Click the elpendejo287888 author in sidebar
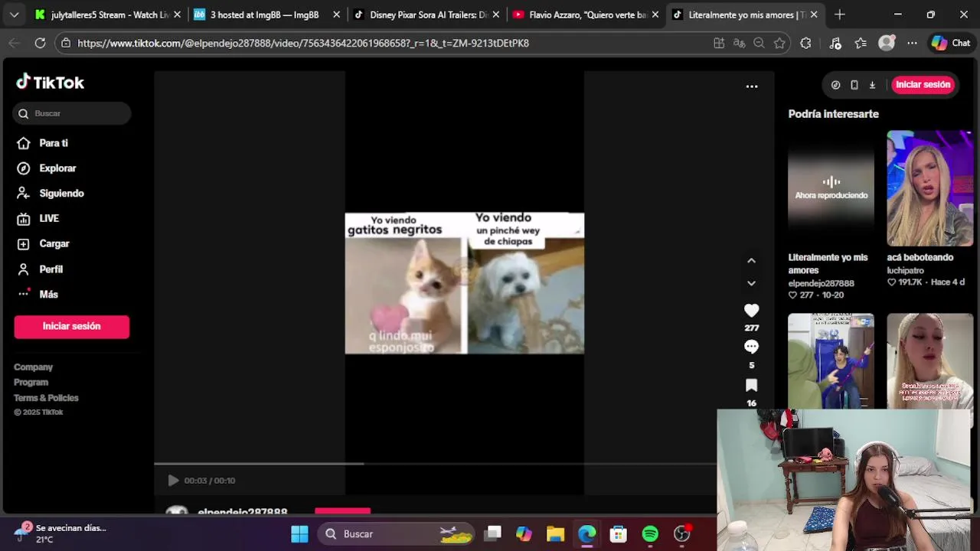The height and width of the screenshot is (551, 980). pos(821,284)
